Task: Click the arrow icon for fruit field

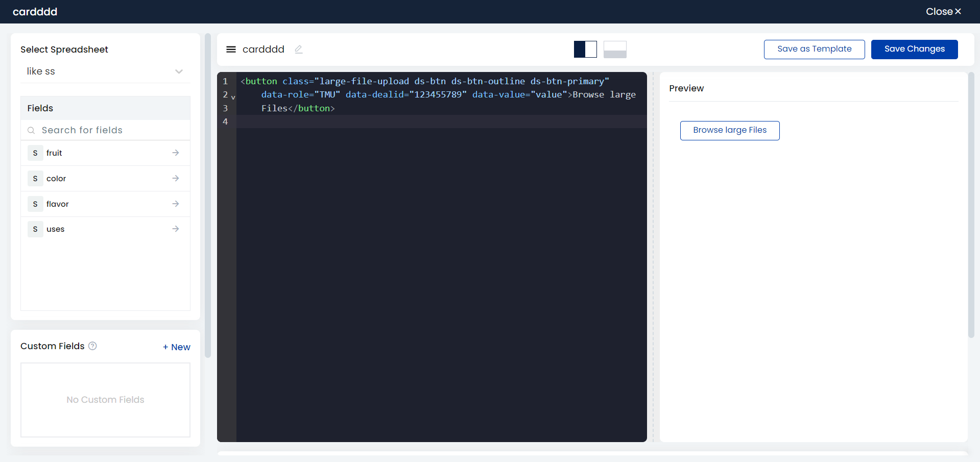Action: (x=176, y=153)
